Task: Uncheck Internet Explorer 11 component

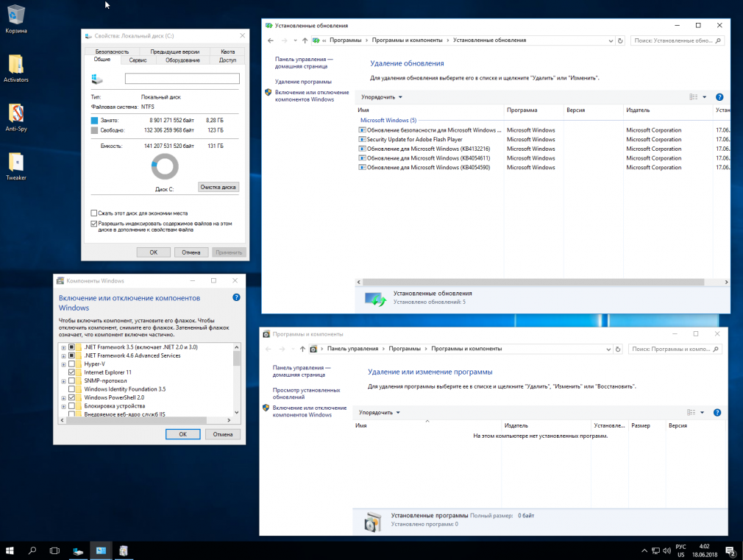Action: coord(72,372)
